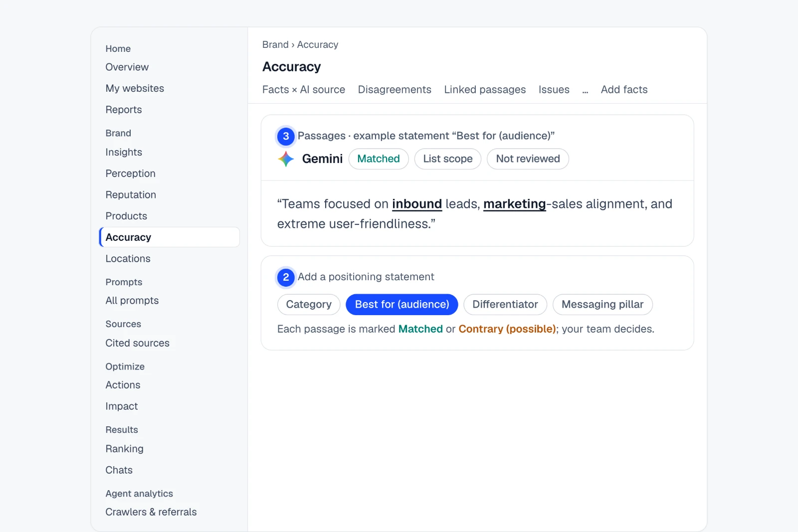Select the Best for (audience) chip

(x=402, y=305)
